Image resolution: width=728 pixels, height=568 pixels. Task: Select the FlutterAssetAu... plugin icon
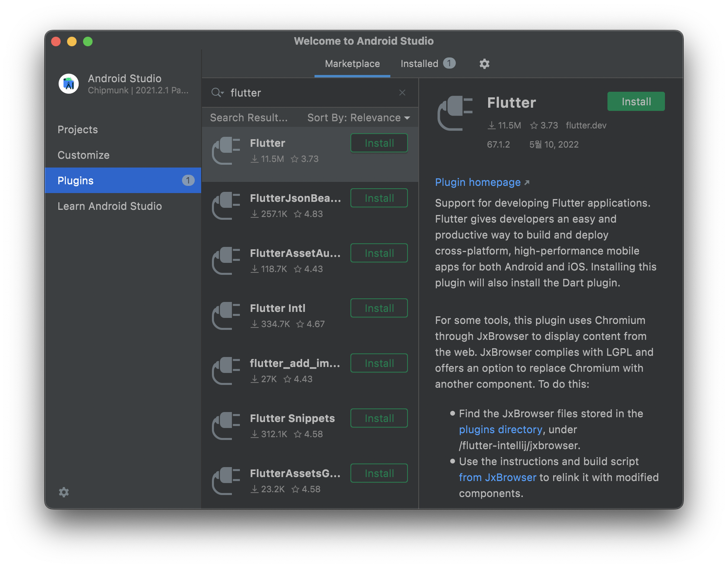coord(226,261)
